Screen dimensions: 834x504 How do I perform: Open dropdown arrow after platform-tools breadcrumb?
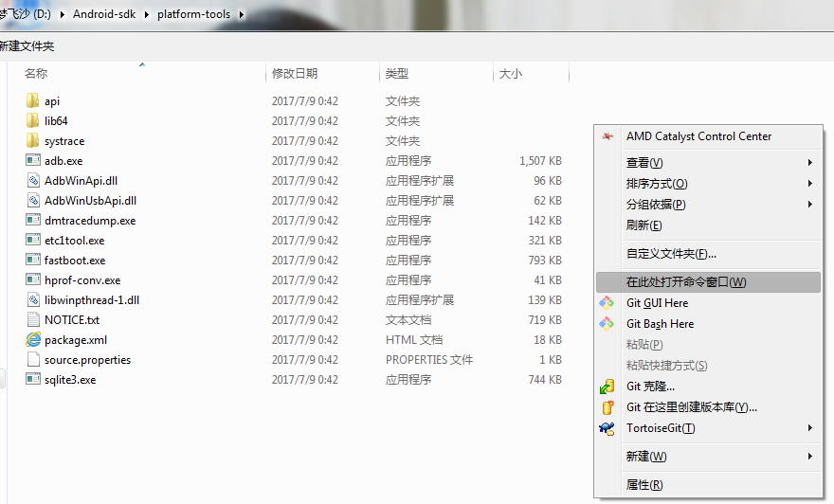(x=241, y=14)
